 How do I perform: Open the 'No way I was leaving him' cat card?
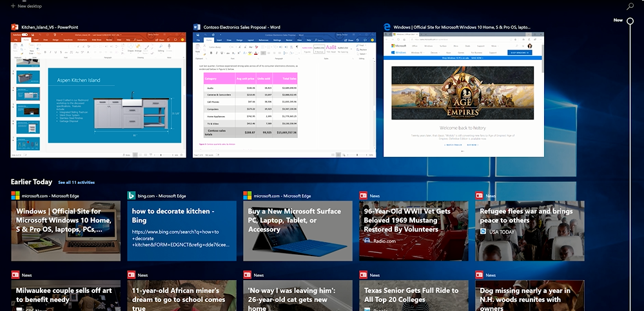[x=298, y=296]
